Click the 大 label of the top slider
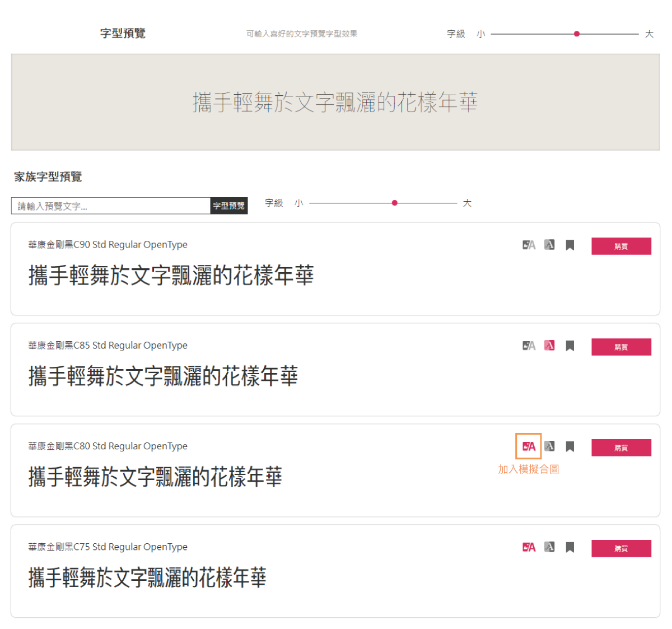 (x=649, y=34)
